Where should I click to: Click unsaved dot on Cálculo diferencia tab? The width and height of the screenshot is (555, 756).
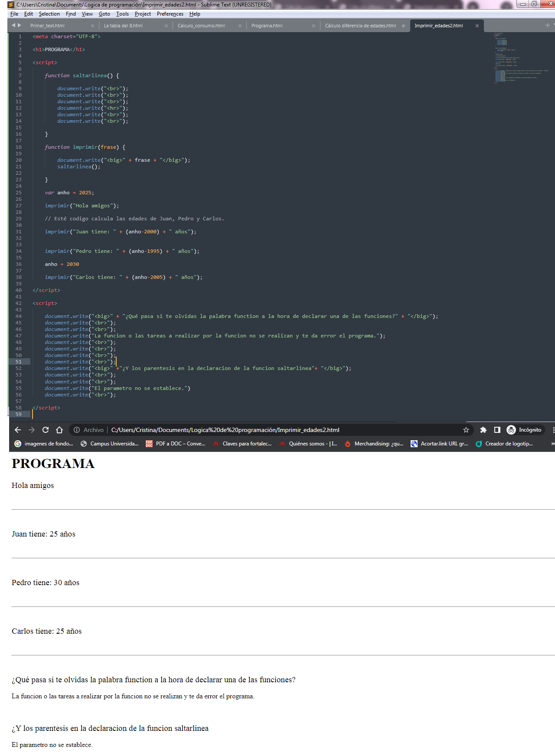tap(403, 26)
